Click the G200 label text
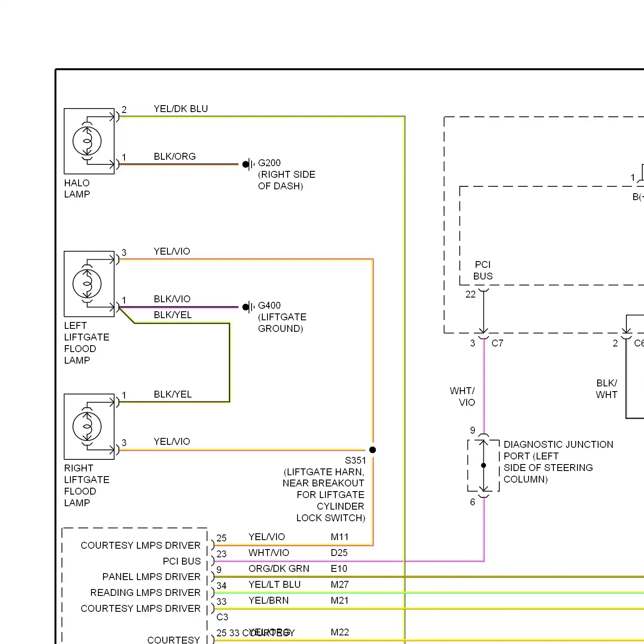The image size is (644, 644). pyautogui.click(x=269, y=163)
